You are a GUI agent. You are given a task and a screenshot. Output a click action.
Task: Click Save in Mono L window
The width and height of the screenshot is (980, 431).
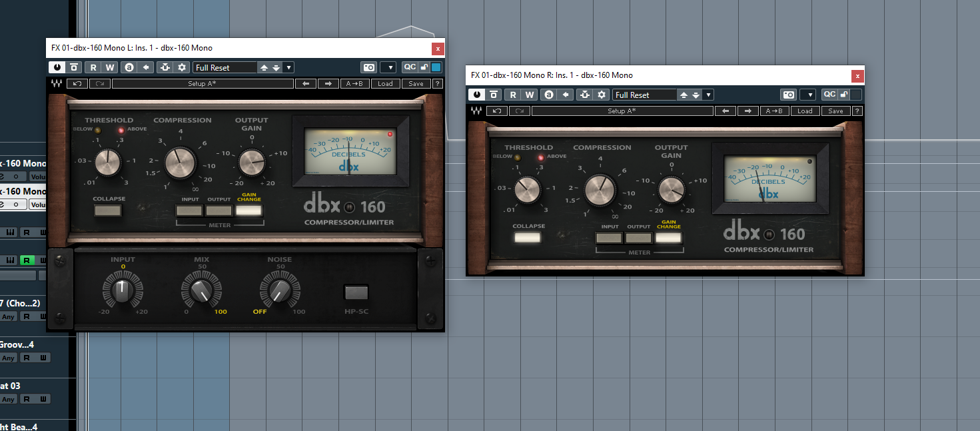point(416,84)
